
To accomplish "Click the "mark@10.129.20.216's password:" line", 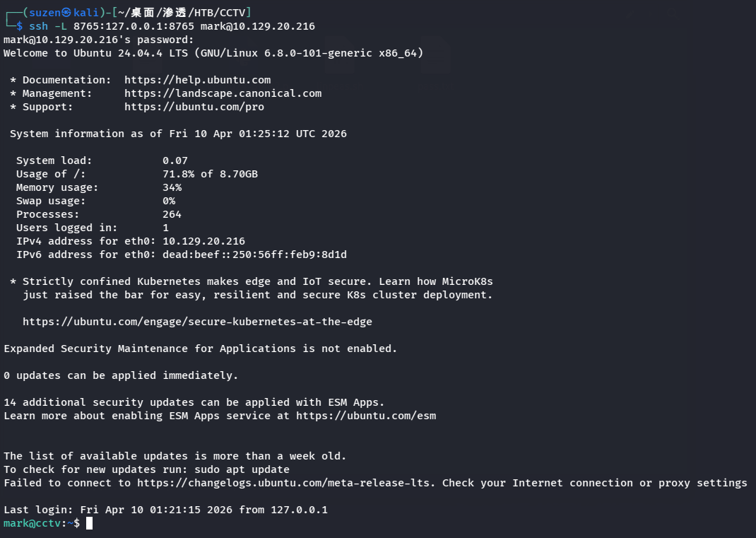I will pyautogui.click(x=98, y=40).
